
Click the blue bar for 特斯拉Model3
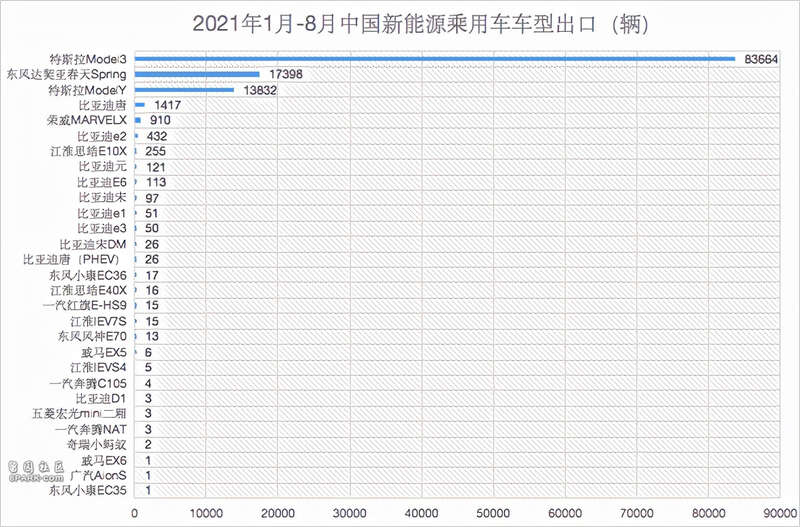tap(435, 59)
